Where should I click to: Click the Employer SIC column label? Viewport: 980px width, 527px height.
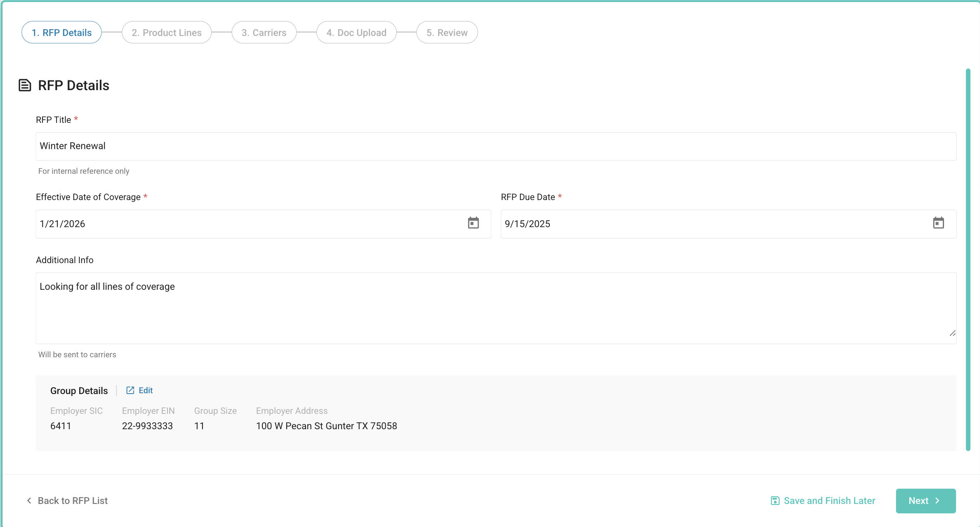(x=76, y=411)
